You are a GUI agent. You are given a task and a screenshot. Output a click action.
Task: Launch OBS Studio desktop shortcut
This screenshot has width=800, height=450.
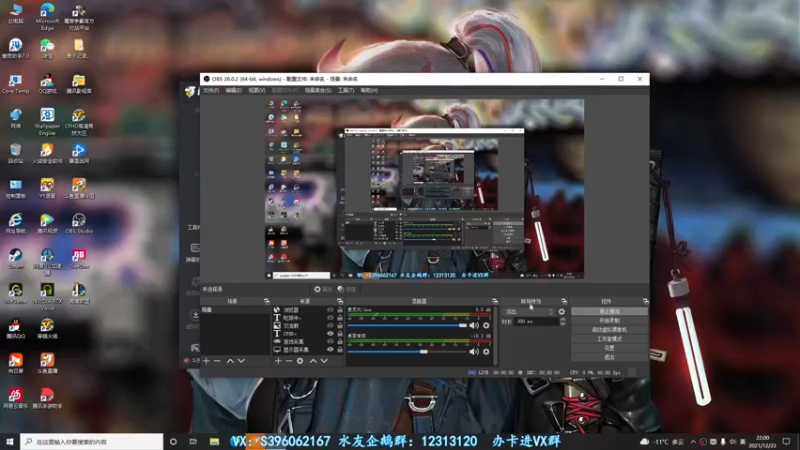[x=79, y=223]
